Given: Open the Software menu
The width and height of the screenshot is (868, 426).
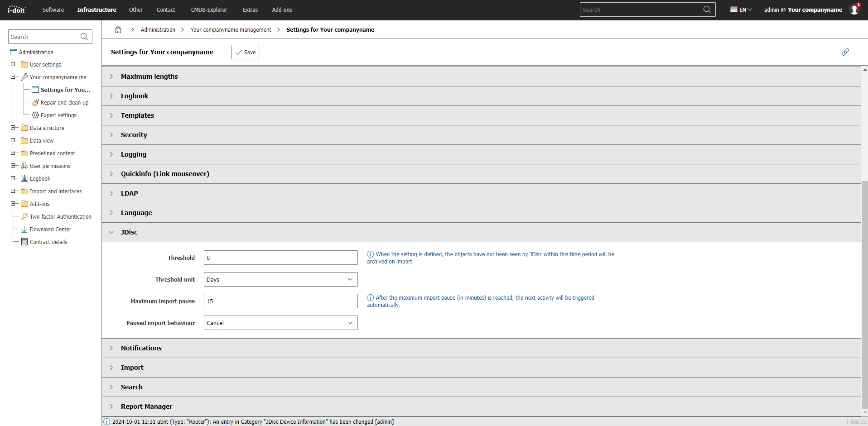Looking at the screenshot, I should point(53,10).
